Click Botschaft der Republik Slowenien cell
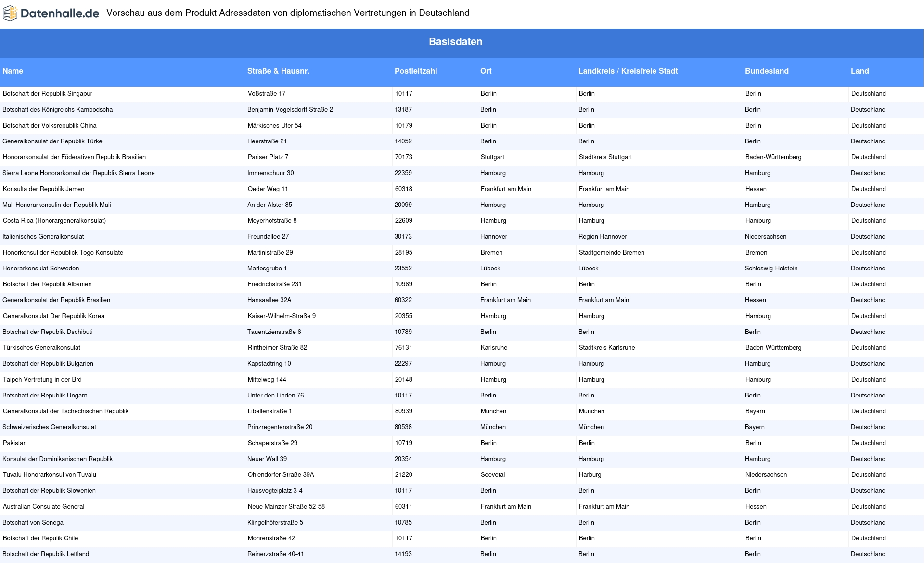Image resolution: width=924 pixels, height=563 pixels. [49, 490]
